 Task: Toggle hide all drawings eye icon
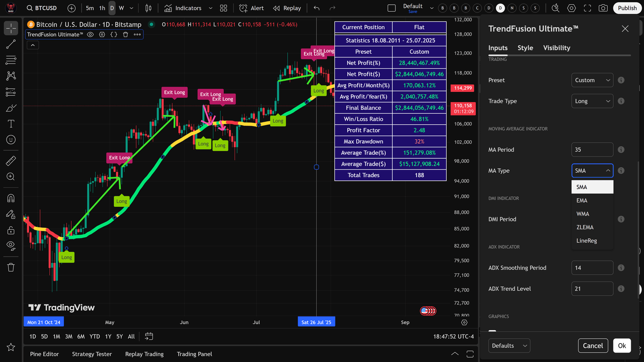[11, 246]
